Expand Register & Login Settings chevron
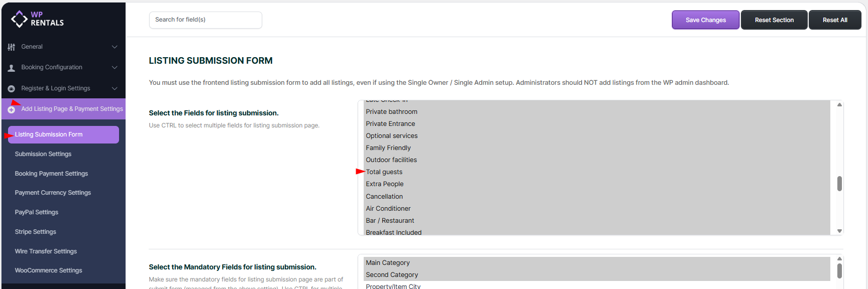Image resolution: width=868 pixels, height=289 pixels. click(x=115, y=88)
